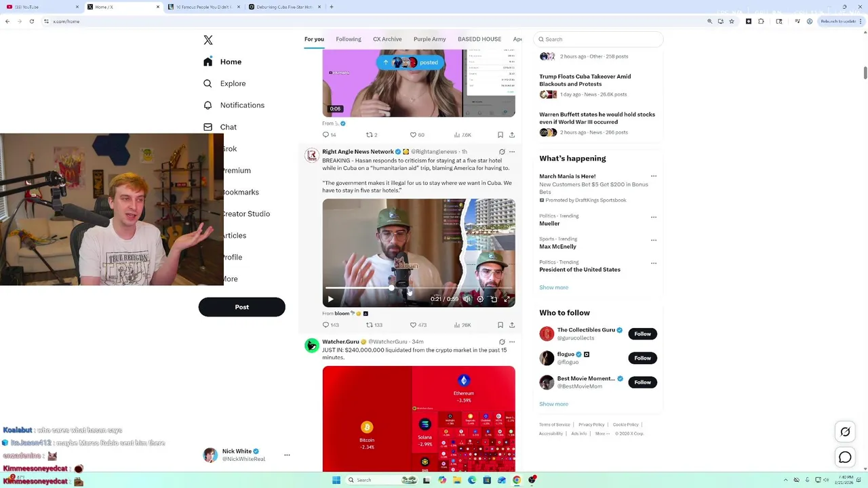Show more under What's happening
Viewport: 868px width, 488px height.
coord(554,287)
